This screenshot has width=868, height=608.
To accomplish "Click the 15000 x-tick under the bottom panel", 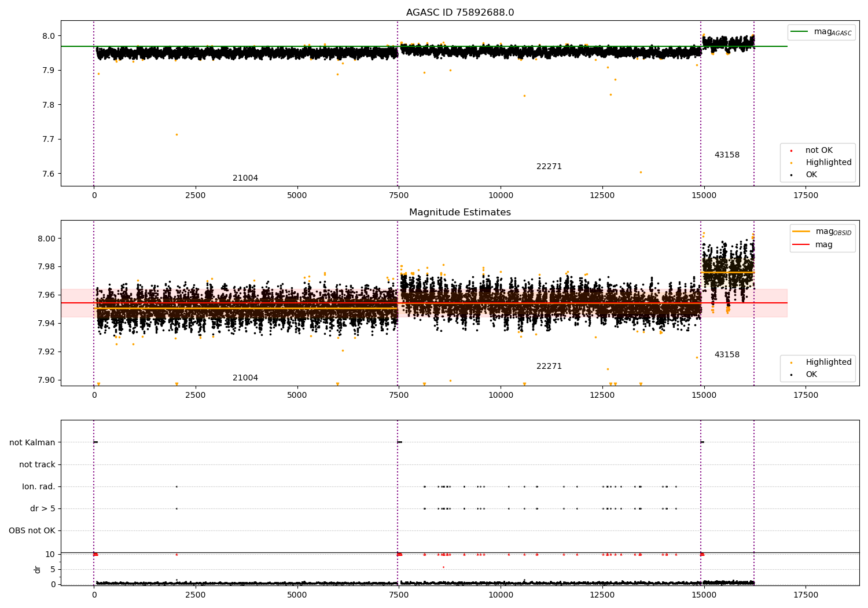I will click(x=704, y=595).
